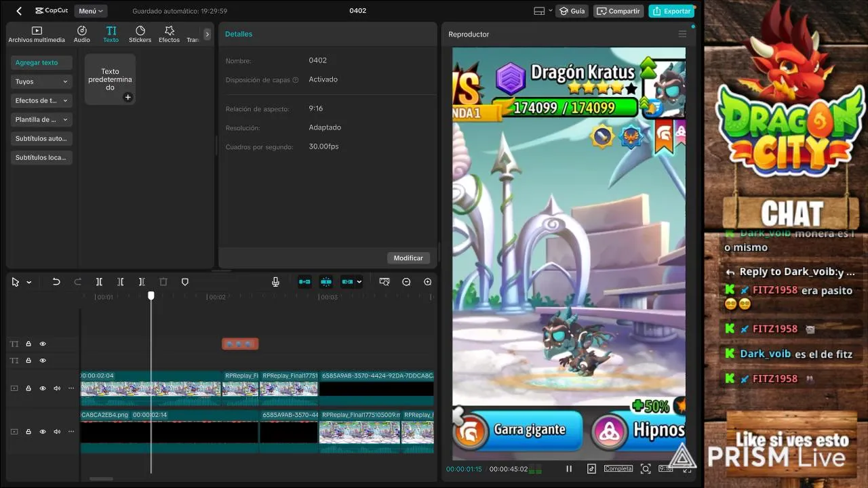Screen dimensions: 868x488
Task: Expand the Efectos de texto category
Action: coord(41,100)
